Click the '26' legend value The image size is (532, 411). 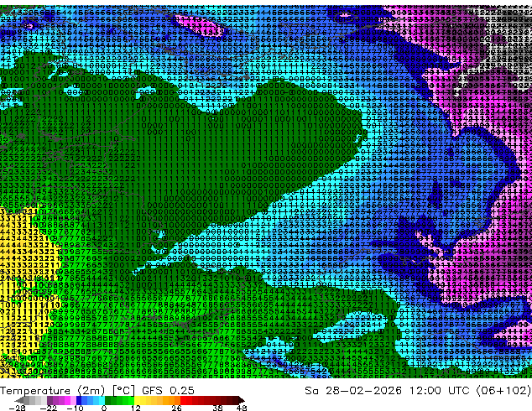176,408
